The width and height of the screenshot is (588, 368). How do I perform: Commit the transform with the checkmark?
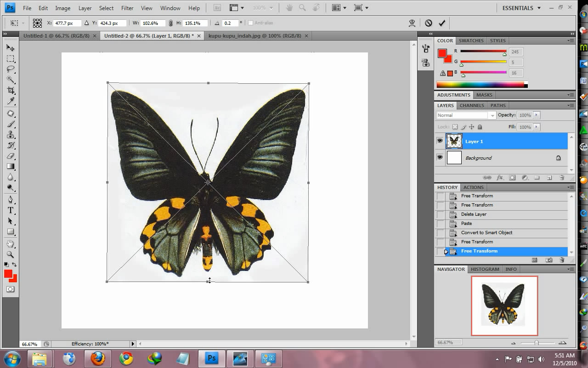point(442,23)
